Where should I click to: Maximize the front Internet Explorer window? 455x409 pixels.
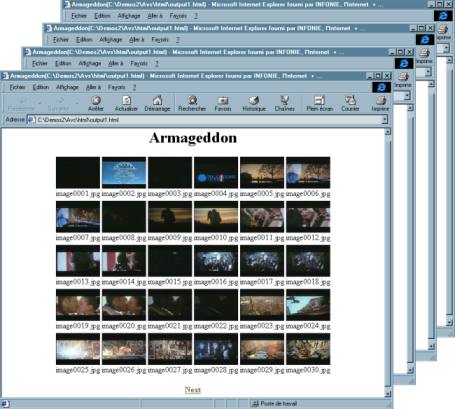(x=378, y=76)
